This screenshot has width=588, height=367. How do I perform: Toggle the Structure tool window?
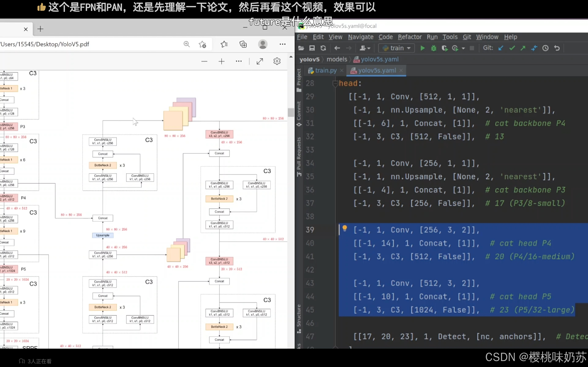(x=299, y=318)
